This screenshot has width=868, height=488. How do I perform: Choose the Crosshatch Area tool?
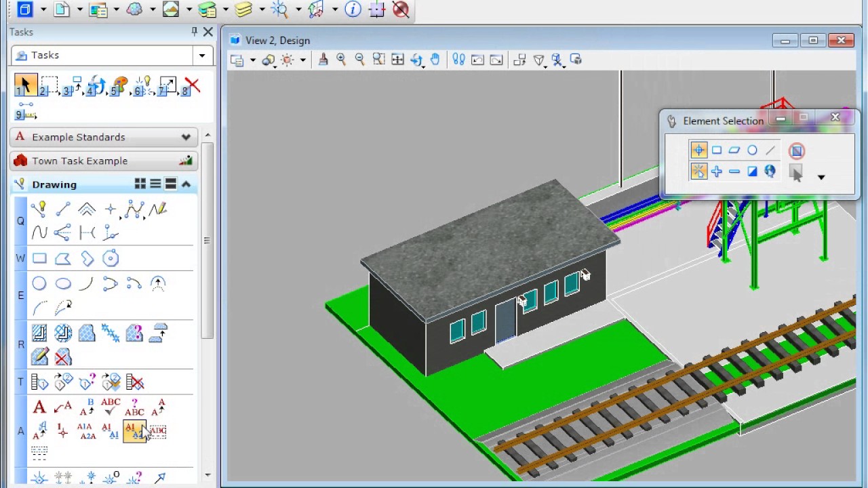tap(63, 333)
